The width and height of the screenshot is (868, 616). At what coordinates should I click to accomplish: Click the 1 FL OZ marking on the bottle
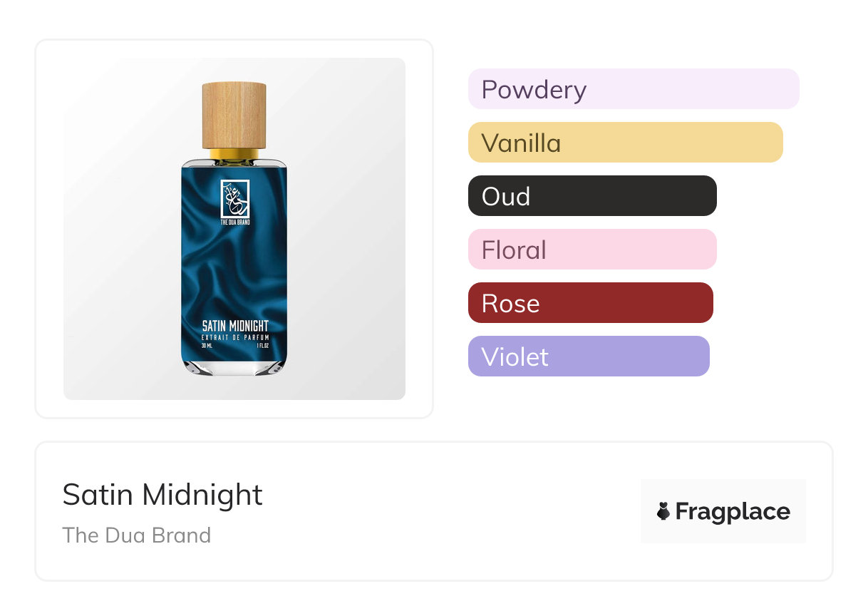pos(263,346)
